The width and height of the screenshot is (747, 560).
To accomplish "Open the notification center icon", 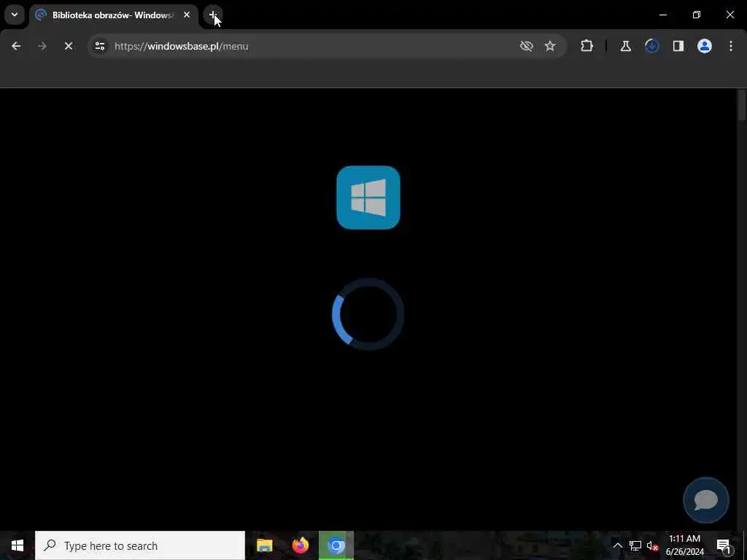I will click(724, 545).
